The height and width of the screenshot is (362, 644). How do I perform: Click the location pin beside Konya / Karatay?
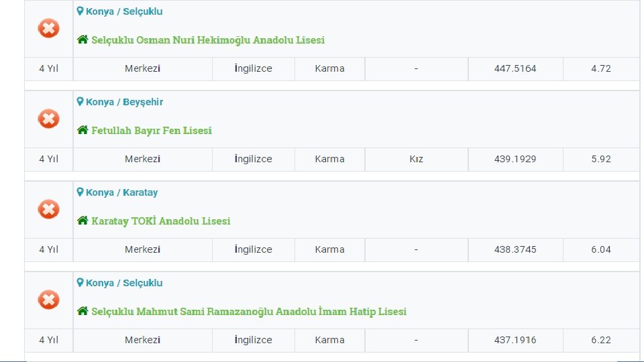(80, 192)
